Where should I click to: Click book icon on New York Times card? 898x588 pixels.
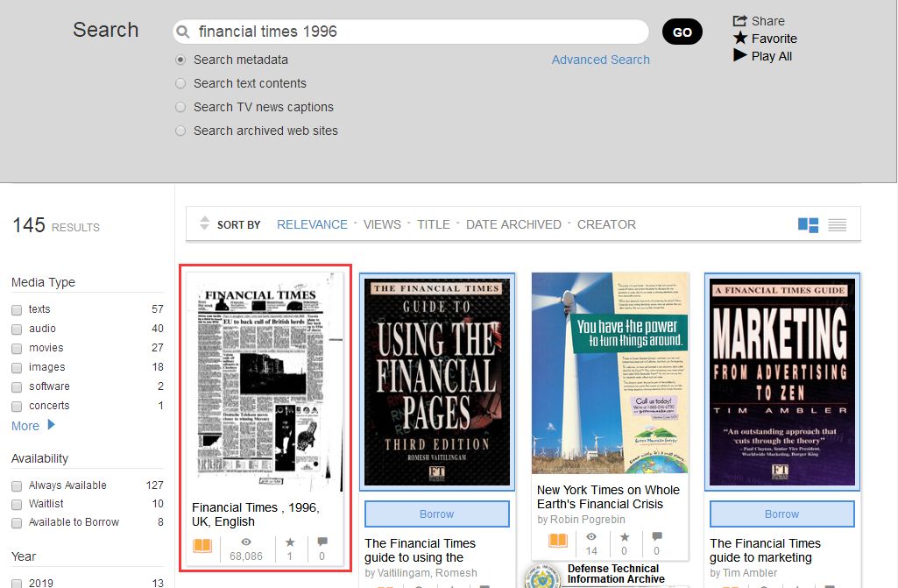[x=558, y=540]
